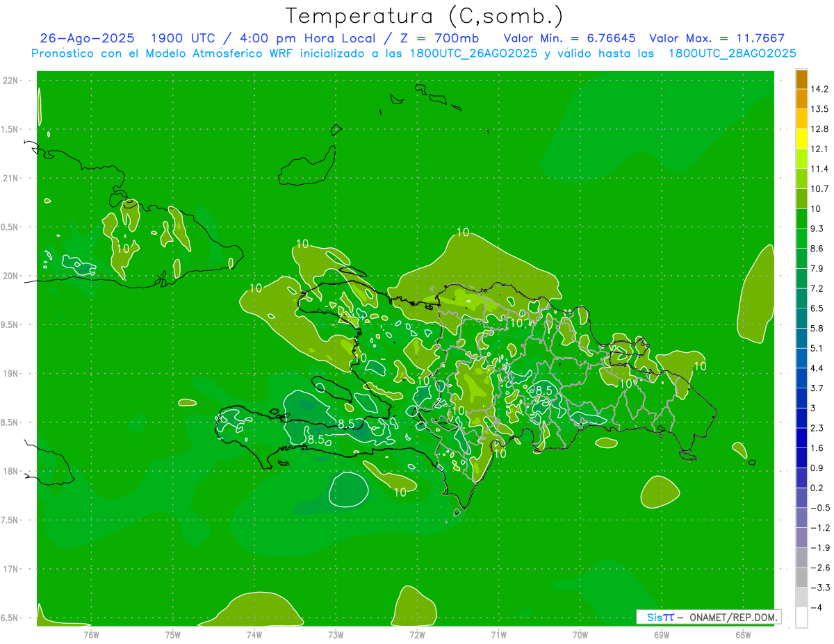Click the 10.7 colorbar value
The width and height of the screenshot is (834, 644).
tap(819, 189)
